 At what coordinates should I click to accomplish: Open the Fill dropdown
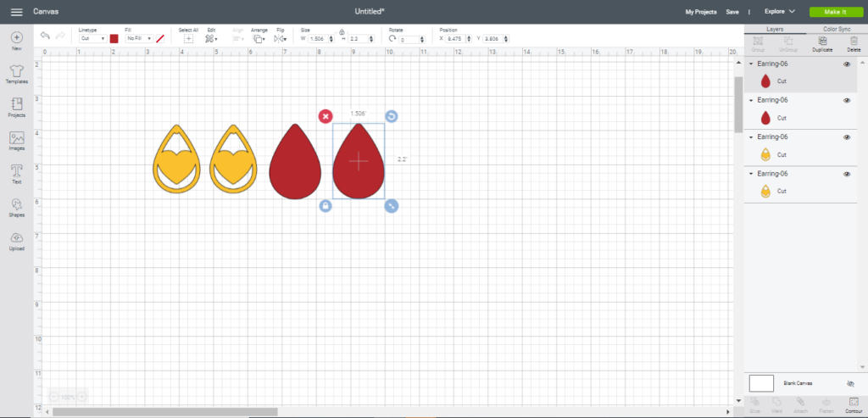click(x=138, y=38)
